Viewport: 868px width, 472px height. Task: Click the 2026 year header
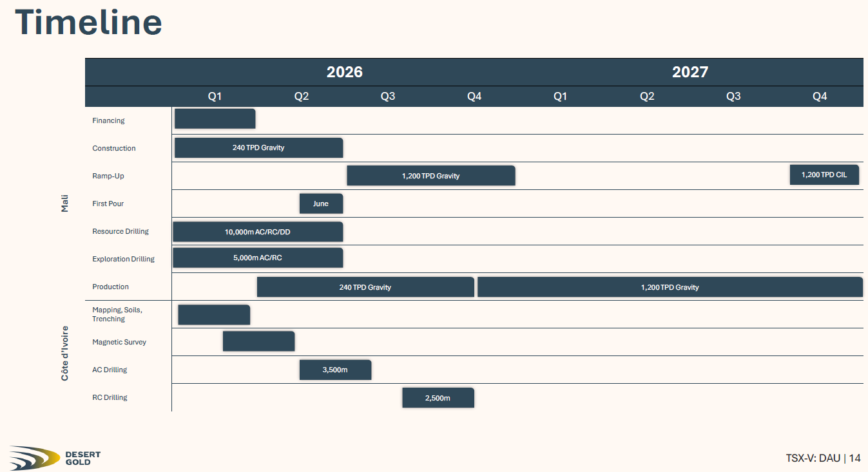(x=345, y=72)
